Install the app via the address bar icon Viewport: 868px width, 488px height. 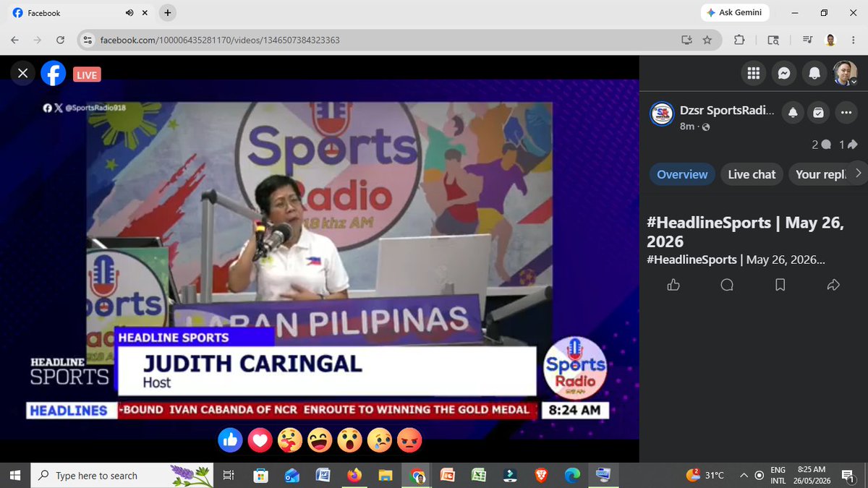coord(686,40)
